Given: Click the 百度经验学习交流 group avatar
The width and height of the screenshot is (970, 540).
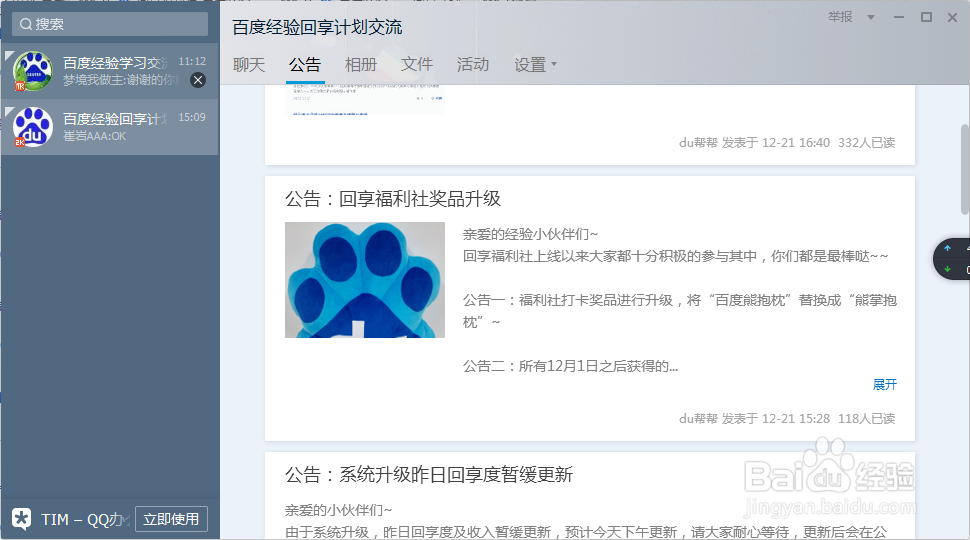Looking at the screenshot, I should 33,71.
